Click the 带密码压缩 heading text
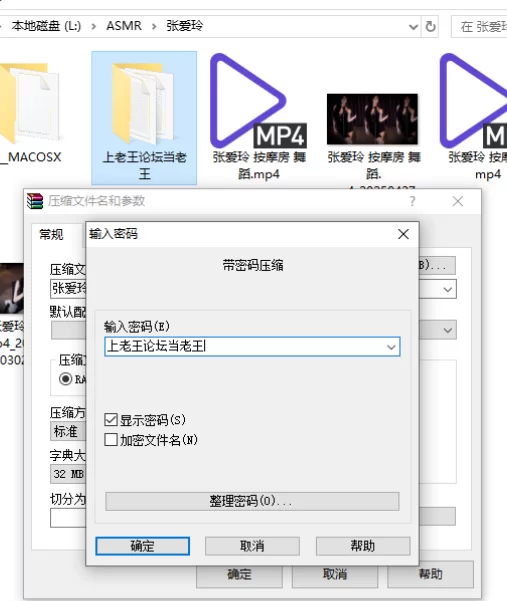This screenshot has height=601, width=507. tap(253, 265)
